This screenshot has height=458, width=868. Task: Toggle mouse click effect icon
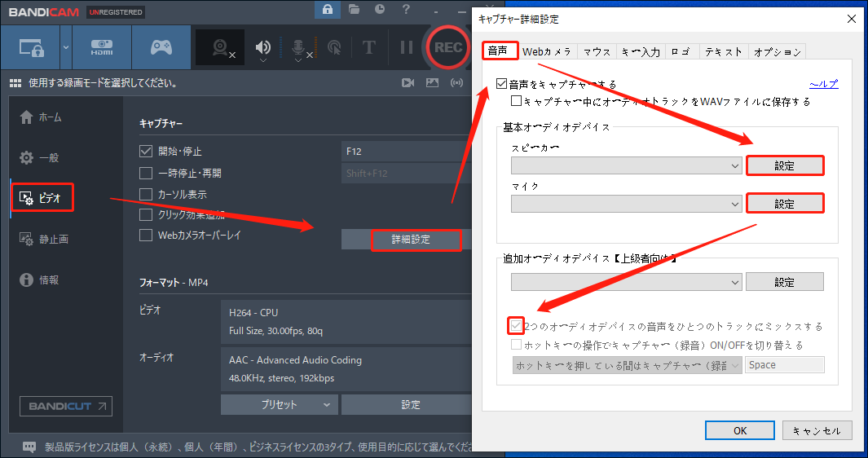[334, 48]
